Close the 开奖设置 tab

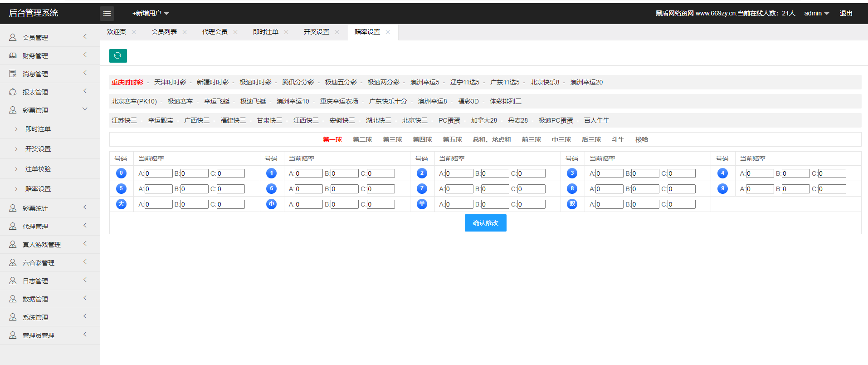(337, 32)
